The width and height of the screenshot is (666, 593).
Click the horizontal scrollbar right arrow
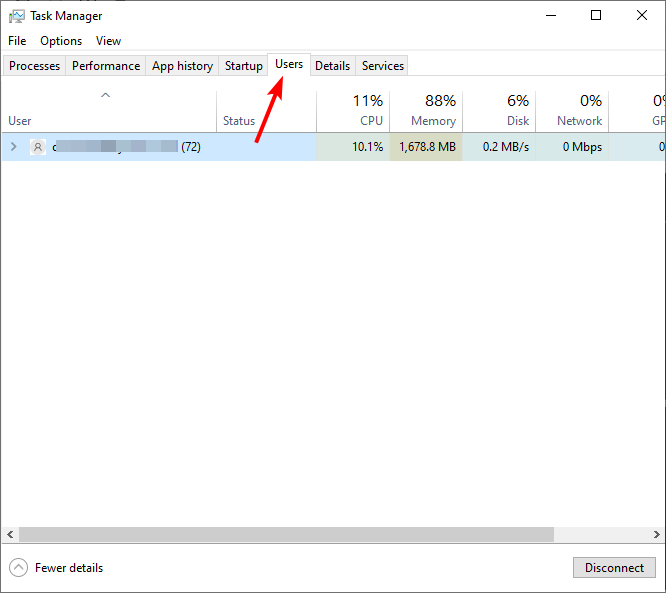[x=656, y=534]
